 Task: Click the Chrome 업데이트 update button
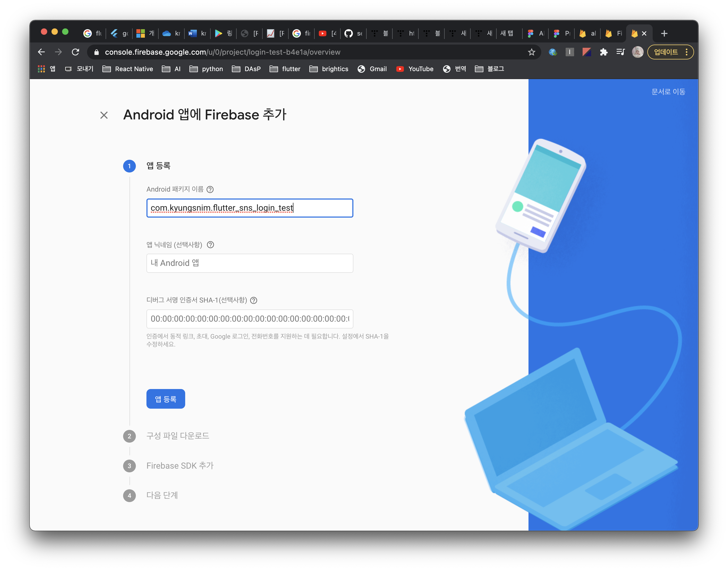click(666, 52)
